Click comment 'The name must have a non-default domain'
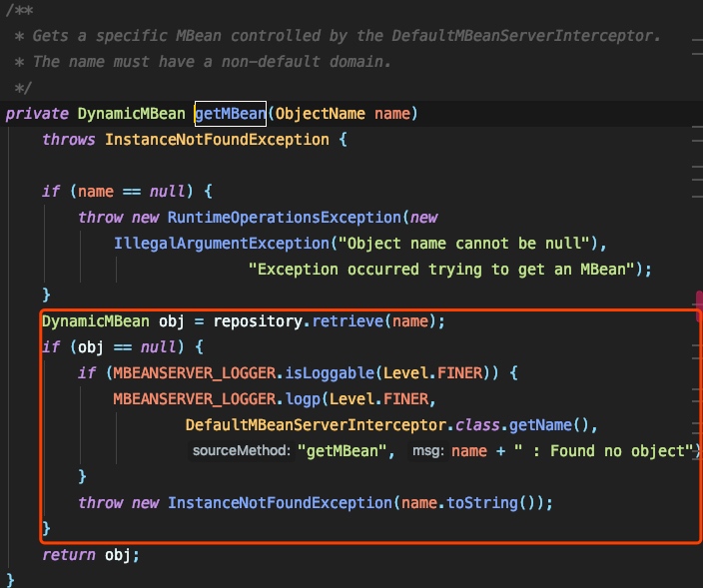 [x=203, y=62]
